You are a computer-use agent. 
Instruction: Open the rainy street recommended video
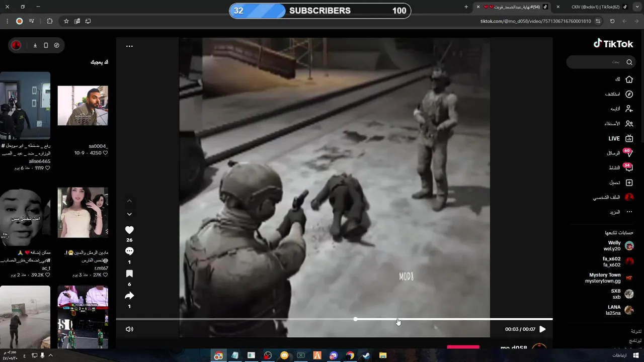point(25,317)
